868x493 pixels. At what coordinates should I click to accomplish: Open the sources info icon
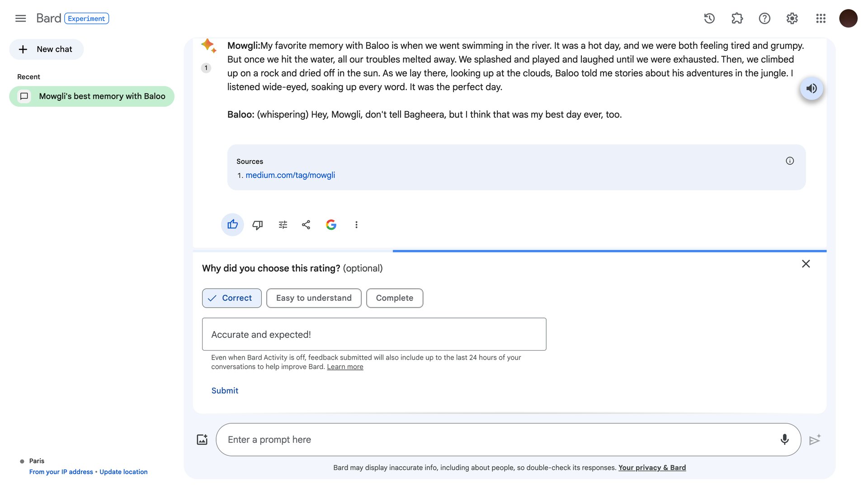coord(789,161)
